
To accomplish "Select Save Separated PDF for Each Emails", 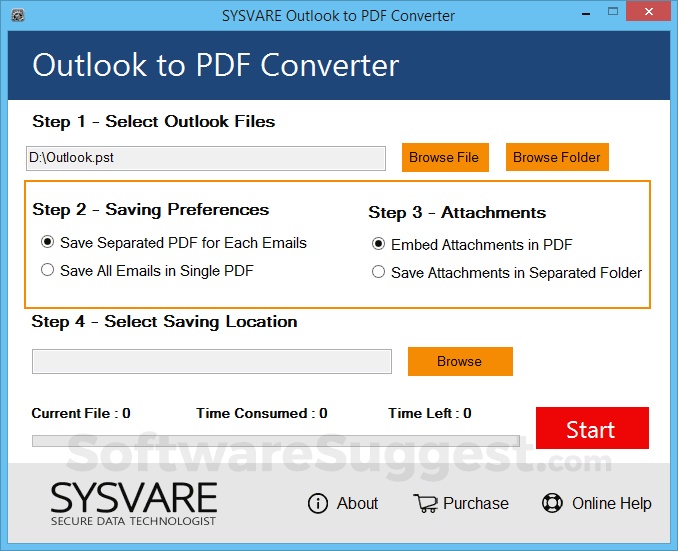I will coord(47,242).
